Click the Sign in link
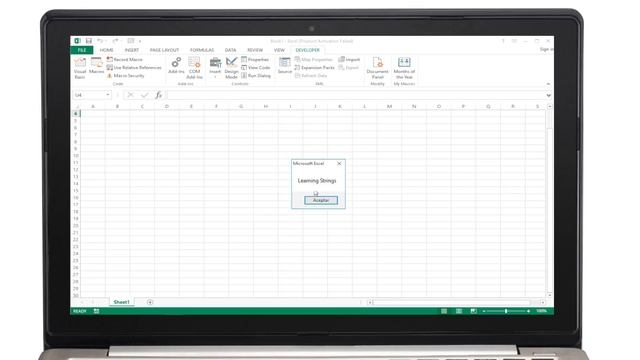Screen dimensions: 640x360 tap(546, 49)
